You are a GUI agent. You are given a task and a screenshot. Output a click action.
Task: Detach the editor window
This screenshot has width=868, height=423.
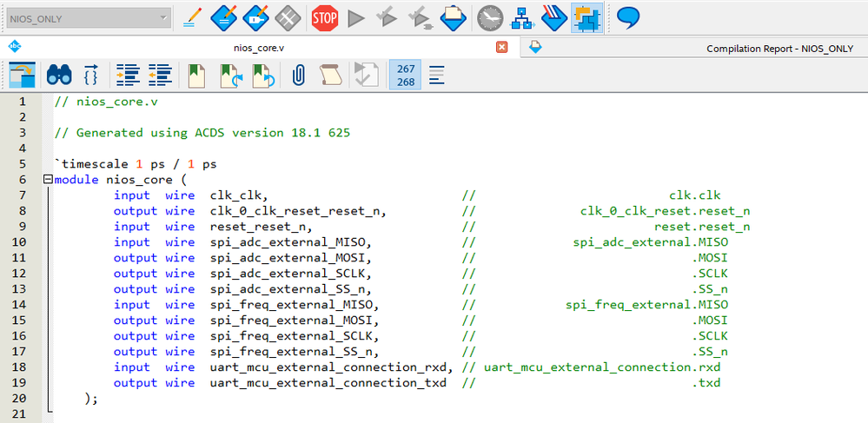22,75
